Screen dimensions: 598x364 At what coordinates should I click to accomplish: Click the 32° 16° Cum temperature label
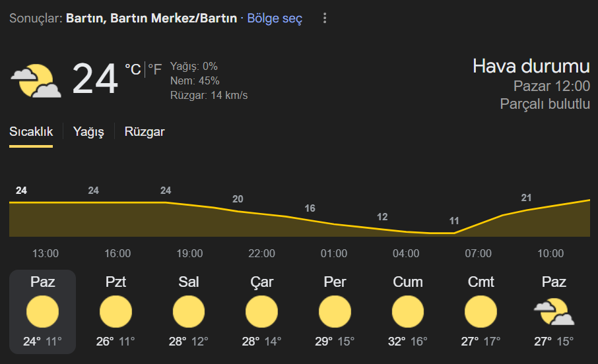coord(408,341)
